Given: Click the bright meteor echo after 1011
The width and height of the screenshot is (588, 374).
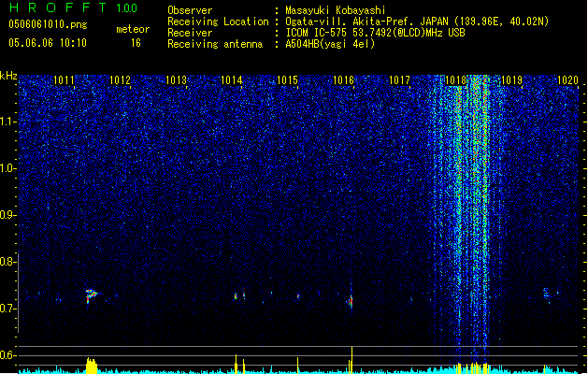Looking at the screenshot, I should [91, 295].
